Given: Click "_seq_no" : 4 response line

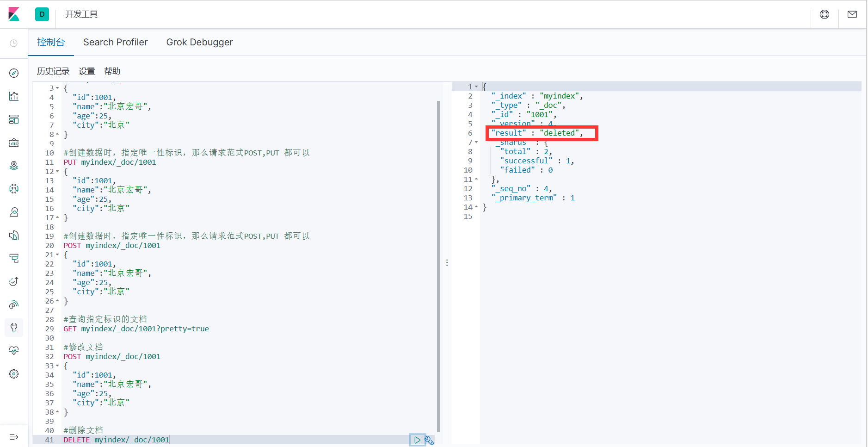Looking at the screenshot, I should (522, 188).
